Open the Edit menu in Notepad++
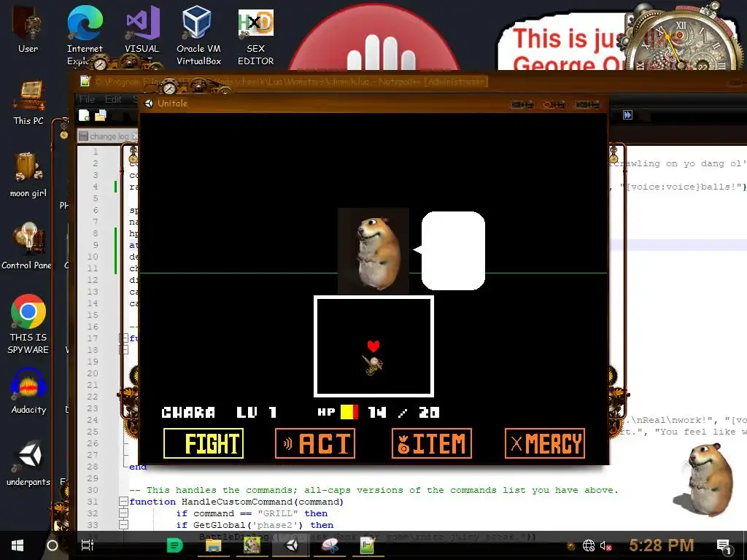Viewport: 747px width, 560px height. (x=113, y=99)
